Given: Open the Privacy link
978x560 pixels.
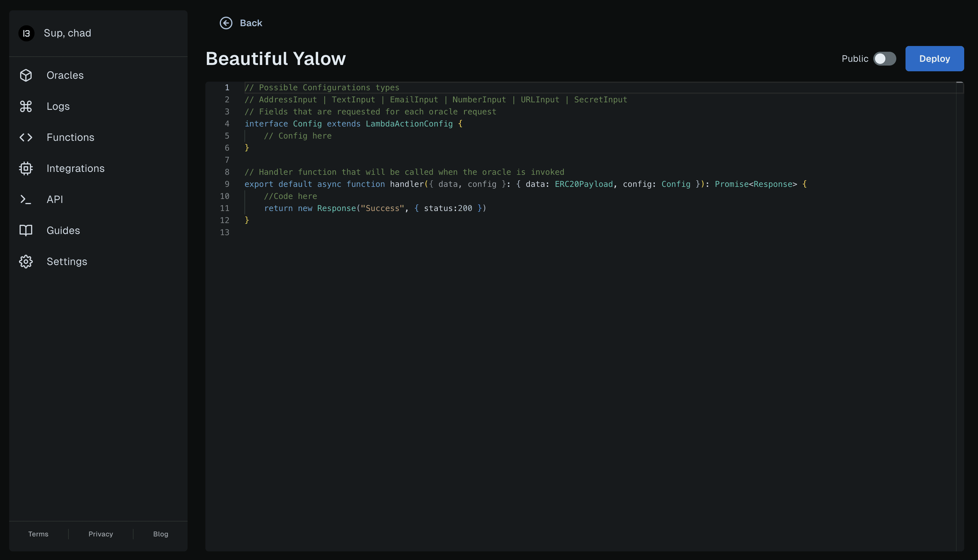Looking at the screenshot, I should 101,534.
